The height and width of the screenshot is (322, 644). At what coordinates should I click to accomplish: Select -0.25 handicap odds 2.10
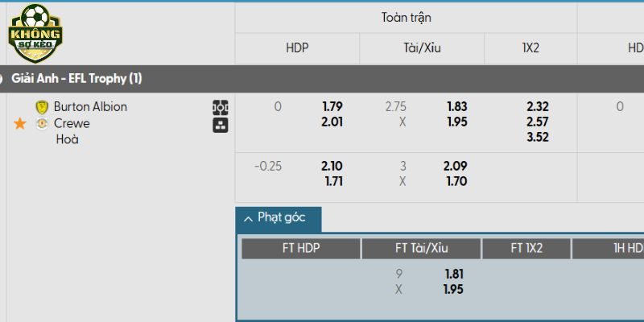332,166
